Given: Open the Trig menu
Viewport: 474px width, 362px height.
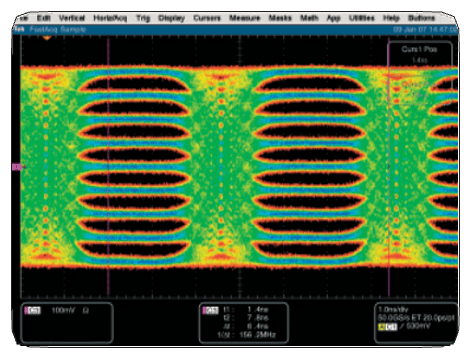Looking at the screenshot, I should (x=143, y=18).
